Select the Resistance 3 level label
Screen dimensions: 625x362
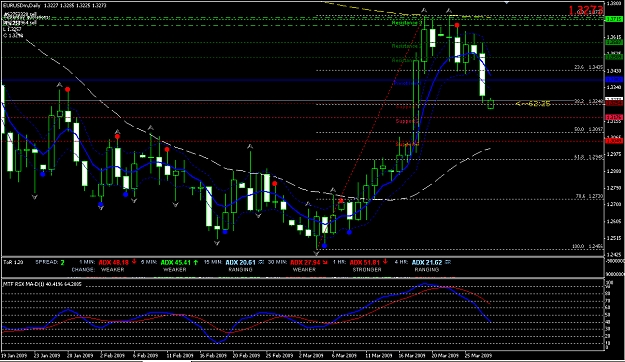click(406, 23)
